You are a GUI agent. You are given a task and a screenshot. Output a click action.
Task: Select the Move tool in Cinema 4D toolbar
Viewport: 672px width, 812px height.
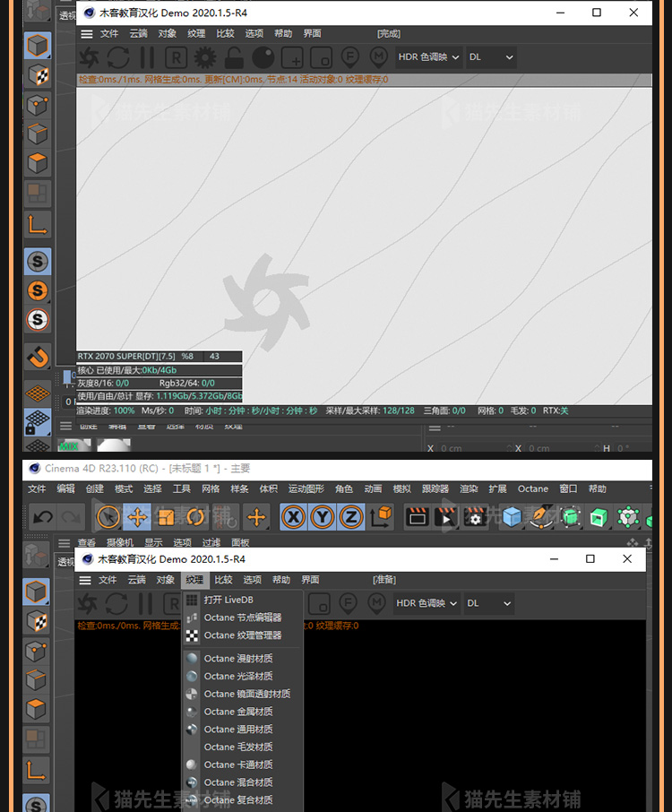(x=137, y=516)
